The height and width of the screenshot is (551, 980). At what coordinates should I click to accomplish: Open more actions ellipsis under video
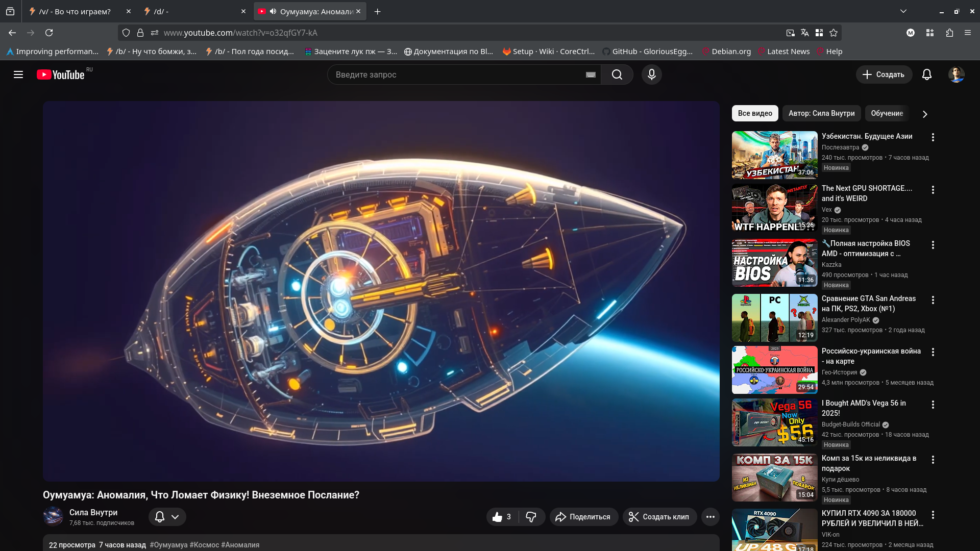(x=710, y=517)
